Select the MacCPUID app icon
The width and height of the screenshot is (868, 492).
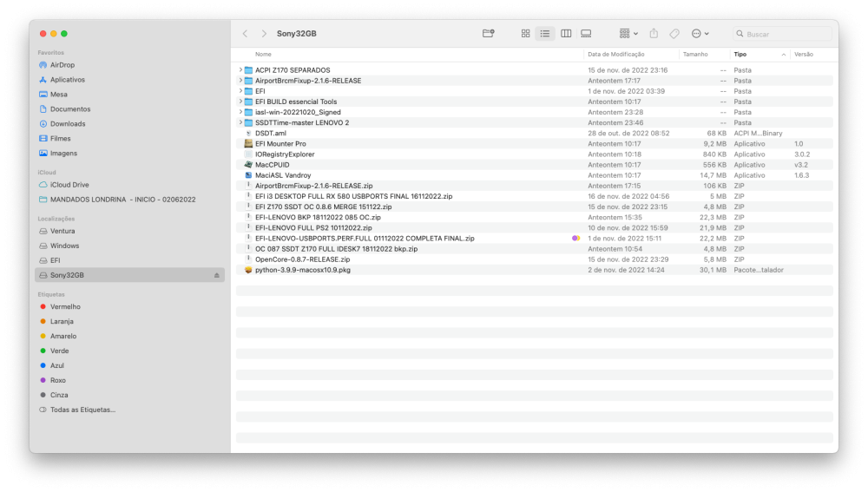point(248,165)
